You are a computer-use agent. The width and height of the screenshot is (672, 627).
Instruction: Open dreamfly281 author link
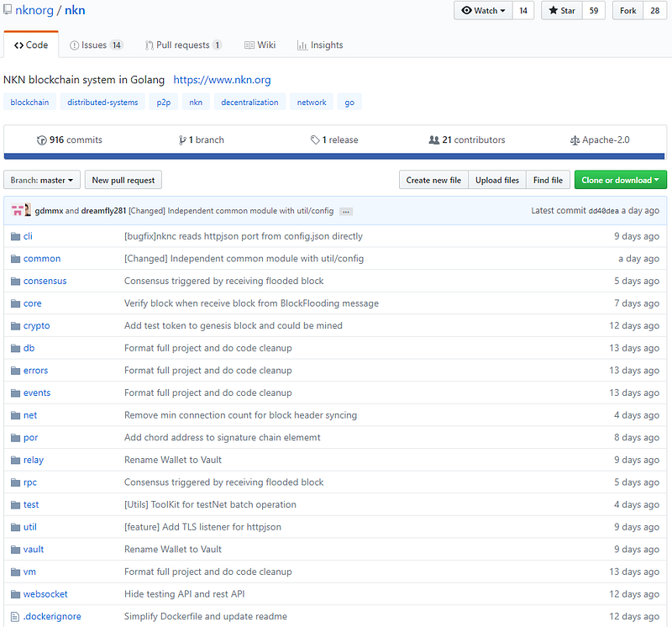[103, 211]
